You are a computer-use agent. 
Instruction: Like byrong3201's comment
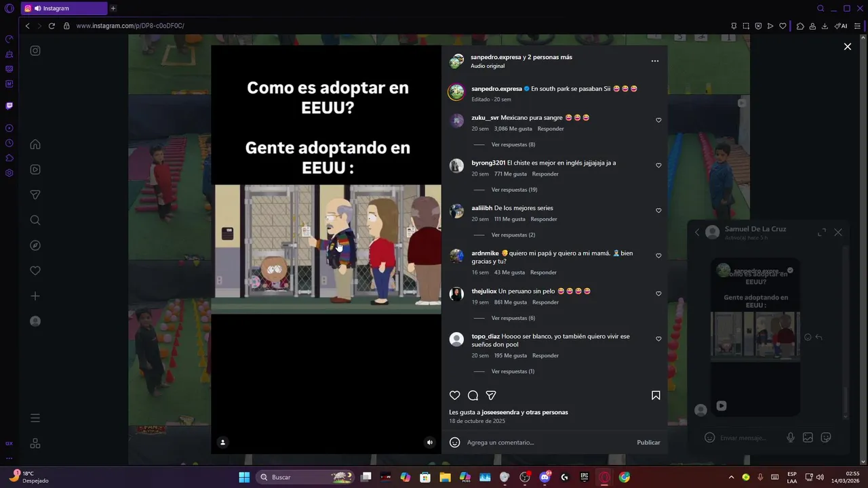[x=658, y=165]
